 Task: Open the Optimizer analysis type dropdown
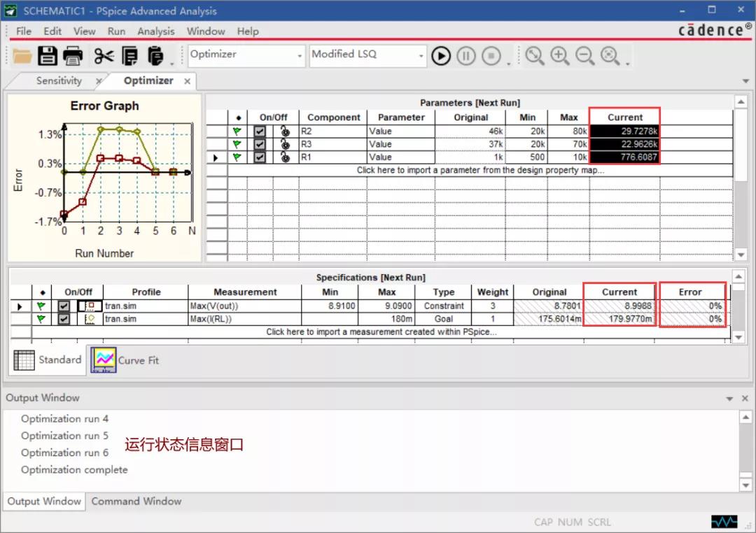pos(300,56)
